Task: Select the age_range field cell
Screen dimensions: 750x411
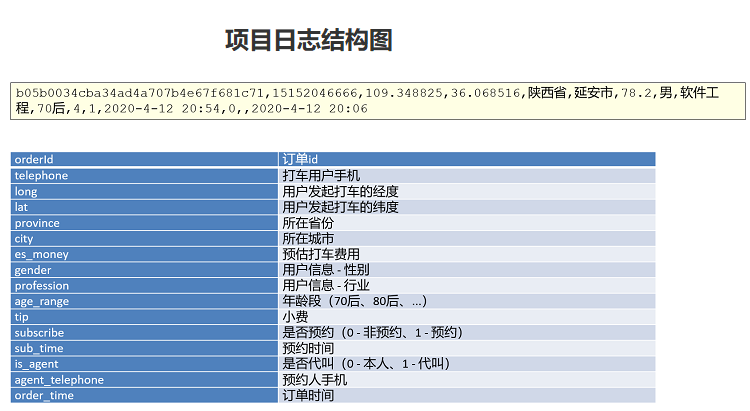Action: point(144,301)
